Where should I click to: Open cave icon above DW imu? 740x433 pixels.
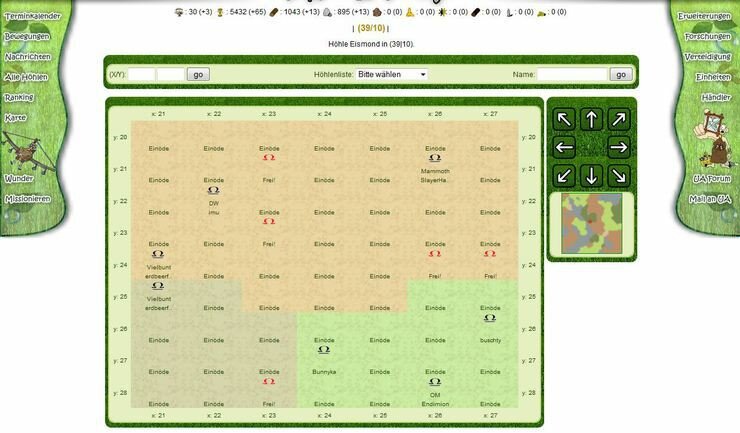click(214, 190)
